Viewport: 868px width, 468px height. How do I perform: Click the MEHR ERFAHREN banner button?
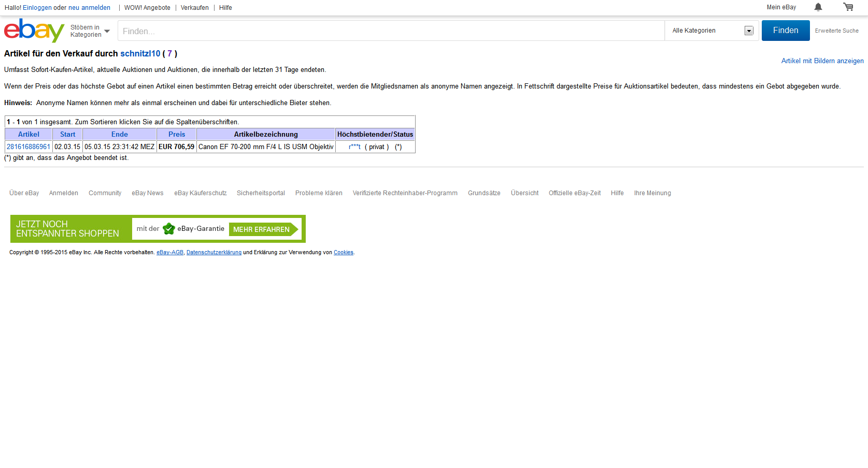(263, 229)
